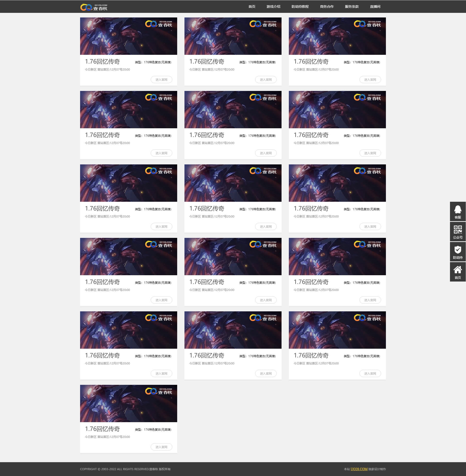This screenshot has width=466, height=476.
Task: Click 进入官网 on the first card of the top row
Action: [161, 80]
